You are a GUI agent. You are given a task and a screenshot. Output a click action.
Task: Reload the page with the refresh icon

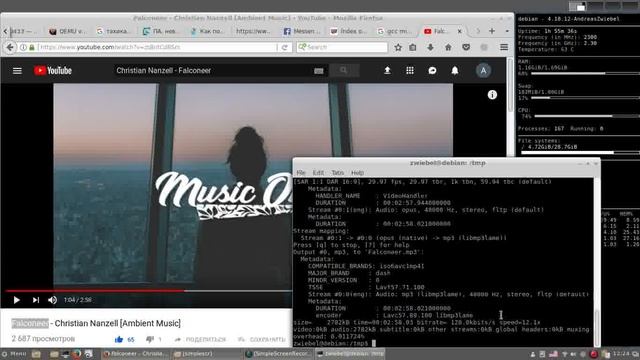(x=285, y=47)
